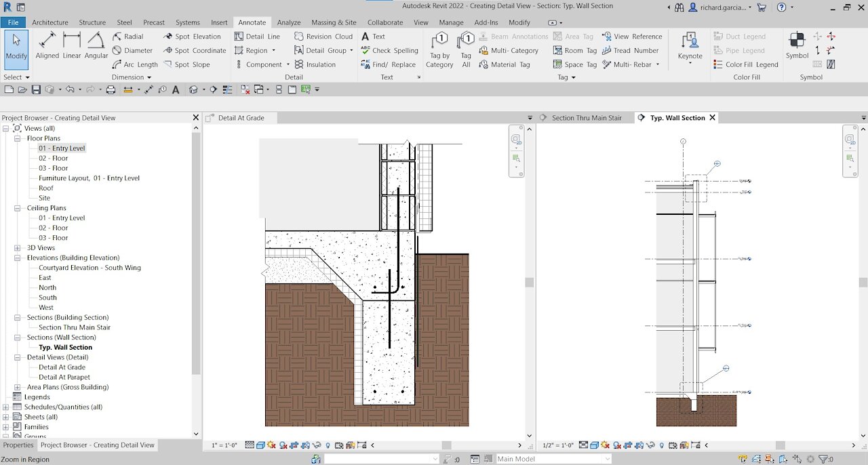Run Check Spelling

pos(389,50)
